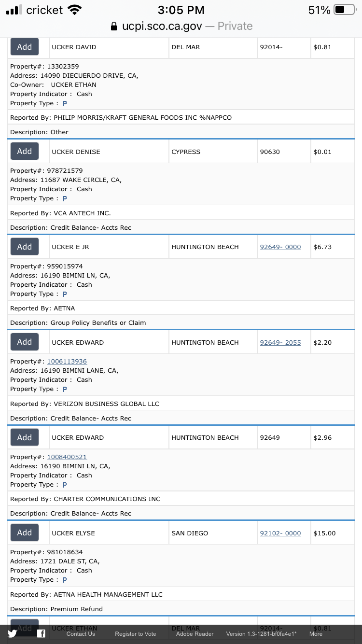
Task: Add UCKER DAVID property to claim
Action: [25, 47]
